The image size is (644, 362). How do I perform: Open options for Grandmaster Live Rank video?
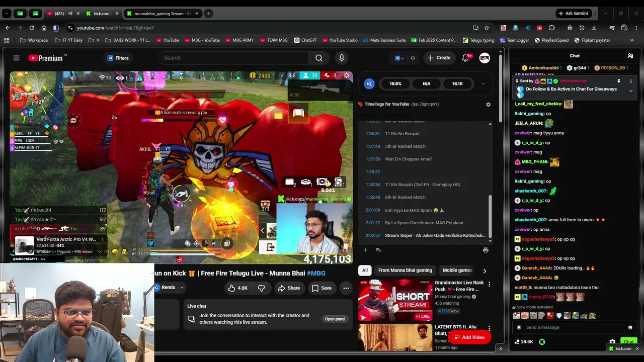pos(489,285)
